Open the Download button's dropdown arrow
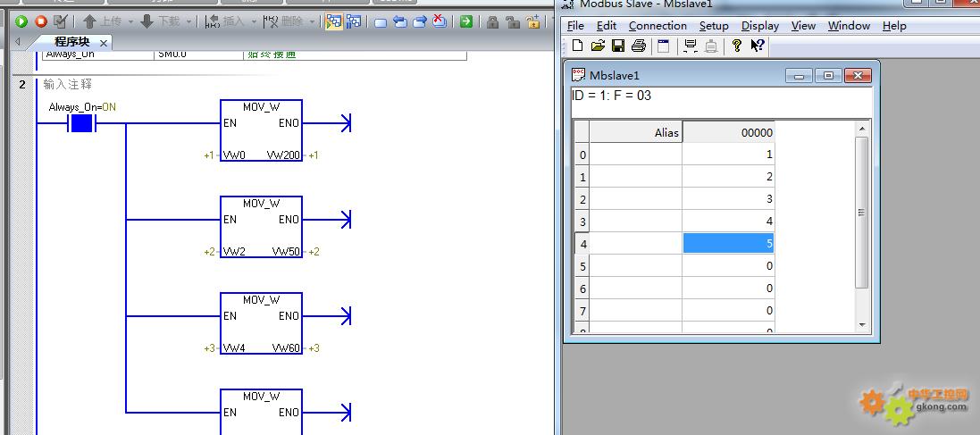 (x=188, y=21)
